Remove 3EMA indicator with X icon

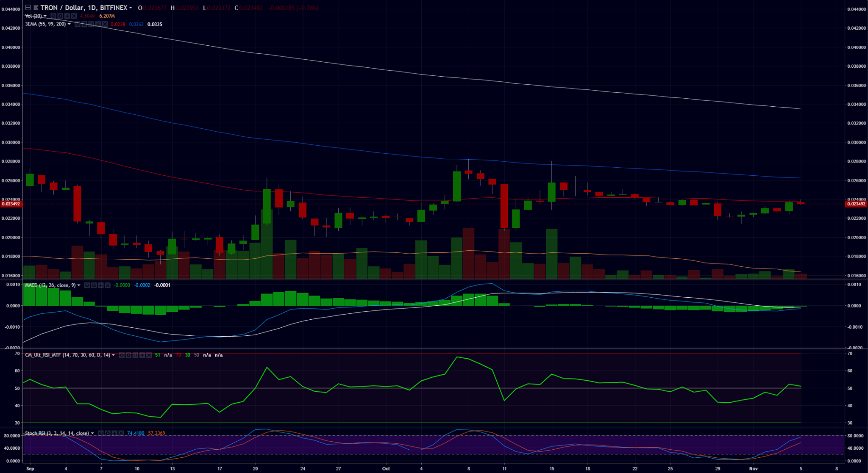click(105, 24)
